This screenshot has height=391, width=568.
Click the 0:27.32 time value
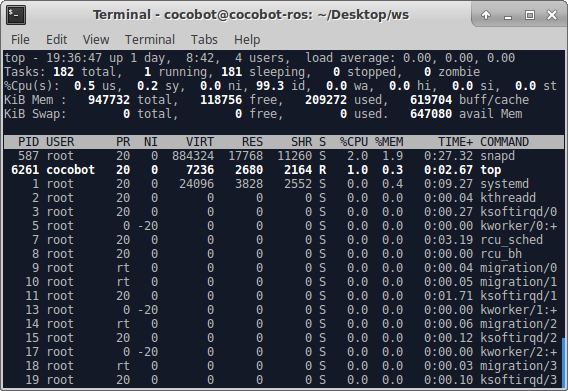(x=448, y=156)
